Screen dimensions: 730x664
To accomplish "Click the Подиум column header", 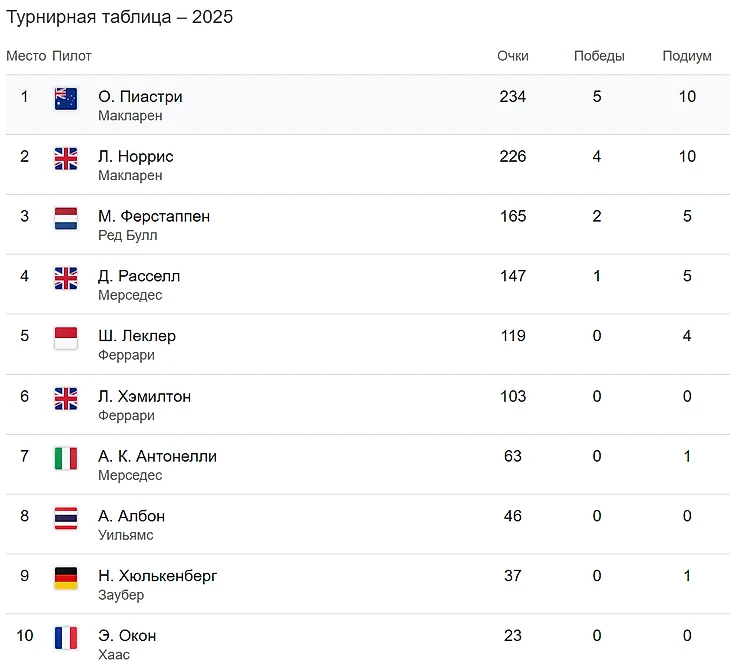I will point(687,56).
